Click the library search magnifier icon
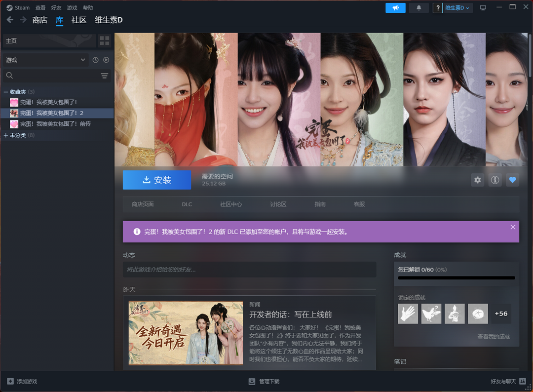Screen dimensions: 533x392 pos(9,76)
